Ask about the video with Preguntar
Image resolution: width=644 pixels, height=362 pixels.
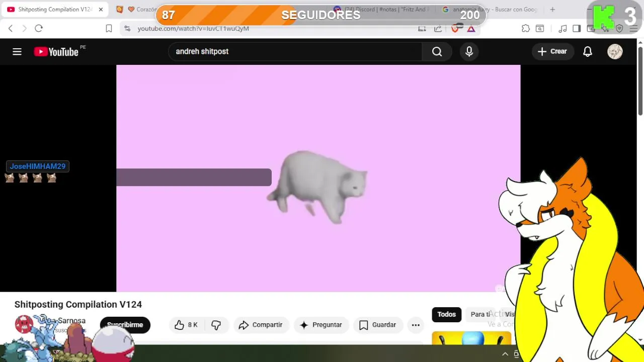(320, 325)
